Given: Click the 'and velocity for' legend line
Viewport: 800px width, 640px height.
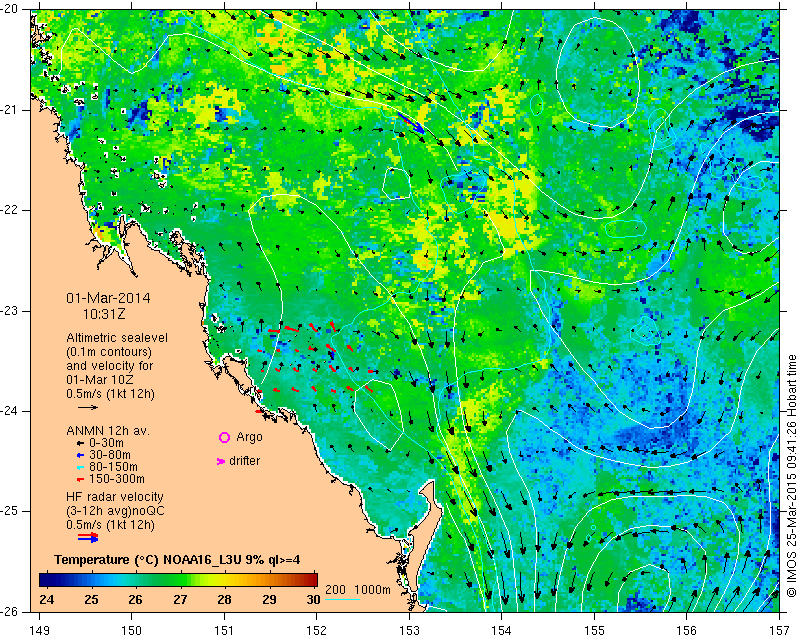Looking at the screenshot, I should (110, 366).
